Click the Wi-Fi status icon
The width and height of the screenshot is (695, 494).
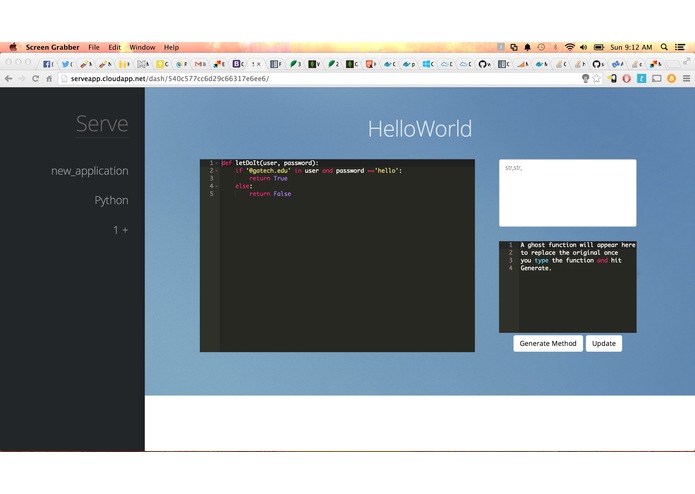(570, 47)
